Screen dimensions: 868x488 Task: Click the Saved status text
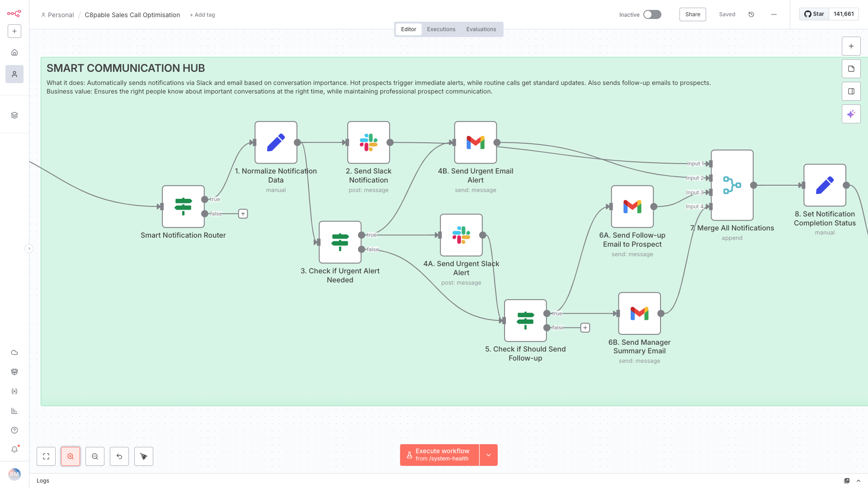pyautogui.click(x=727, y=14)
